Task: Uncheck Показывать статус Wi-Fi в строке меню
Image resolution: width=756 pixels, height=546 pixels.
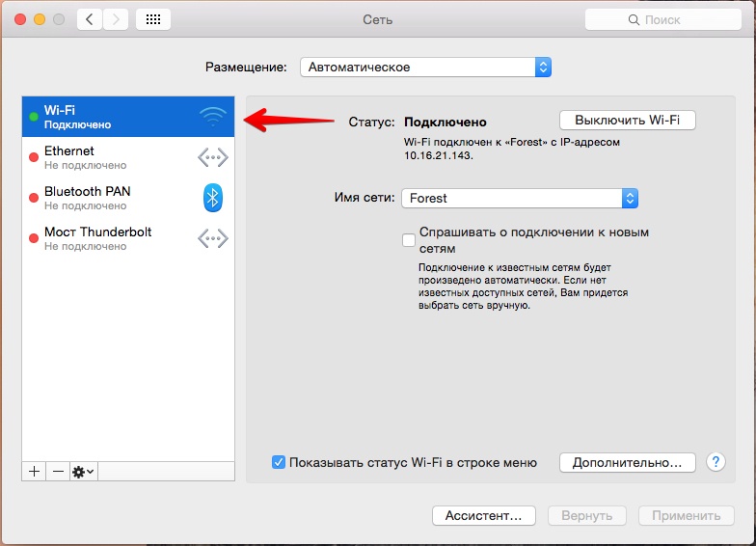Action: pyautogui.click(x=279, y=462)
